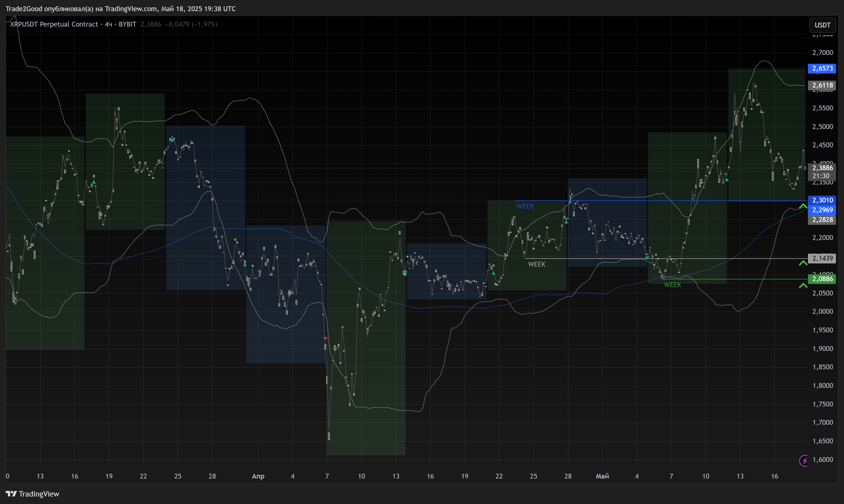The height and width of the screenshot is (504, 844).
Task: Click the red down-triangle signal marker
Action: (x=325, y=339)
